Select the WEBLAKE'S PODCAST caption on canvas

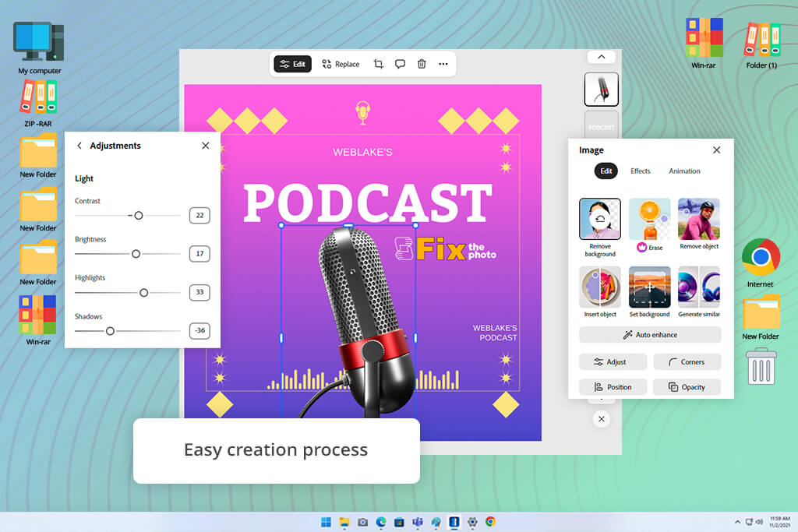coord(495,333)
